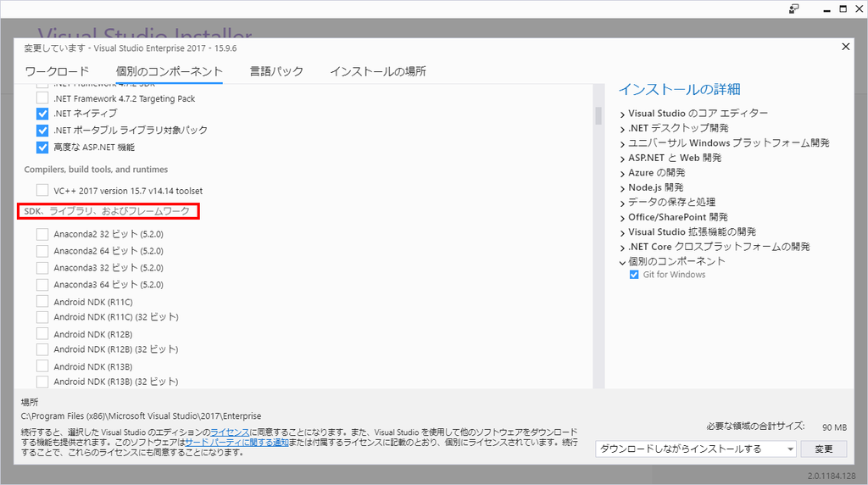This screenshot has height=485, width=868.
Task: Expand Azure の開発 section
Action: (x=623, y=174)
